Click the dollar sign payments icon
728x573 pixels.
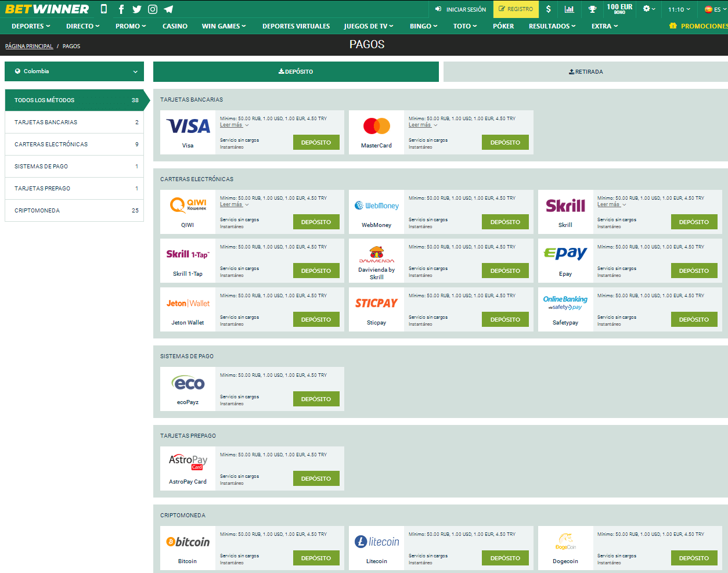coord(548,9)
